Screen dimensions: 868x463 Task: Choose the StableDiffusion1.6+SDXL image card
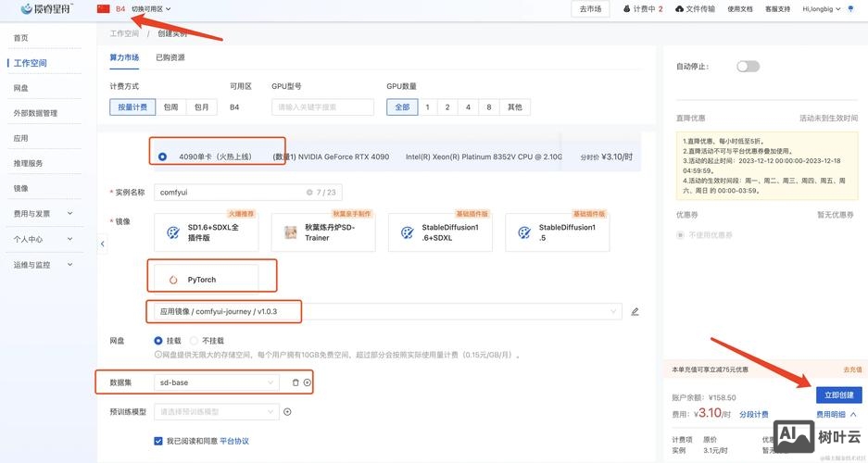(x=440, y=232)
